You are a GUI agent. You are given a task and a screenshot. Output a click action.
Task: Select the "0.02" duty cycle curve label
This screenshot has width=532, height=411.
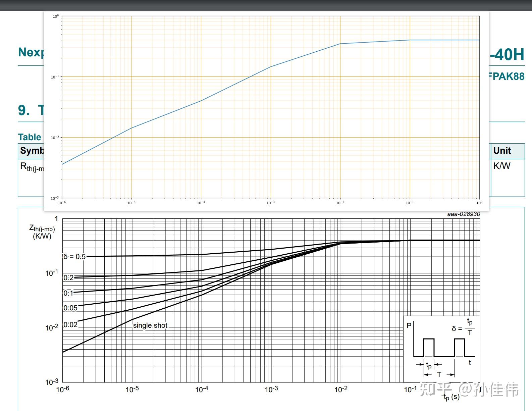click(x=70, y=325)
